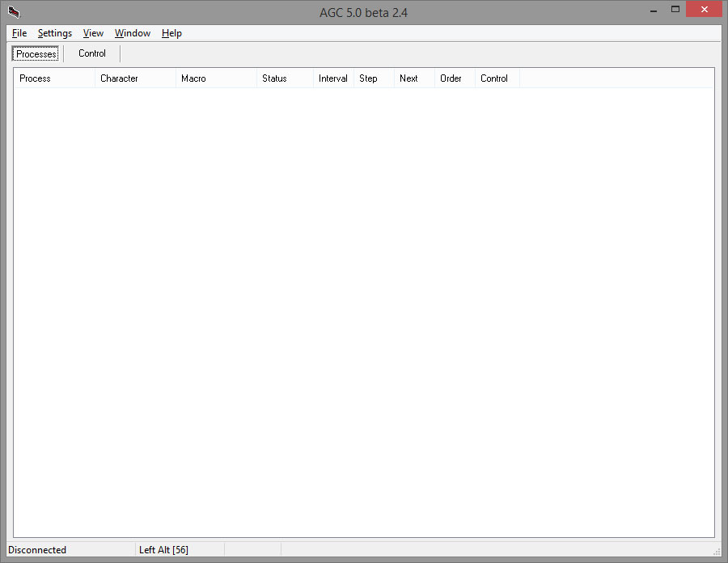The width and height of the screenshot is (728, 563).
Task: Click the Interval column header
Action: (x=333, y=78)
